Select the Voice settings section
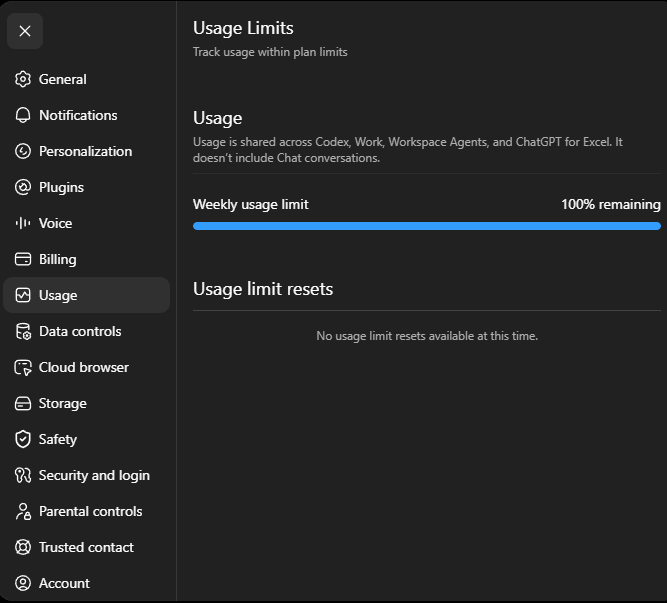 tap(86, 223)
